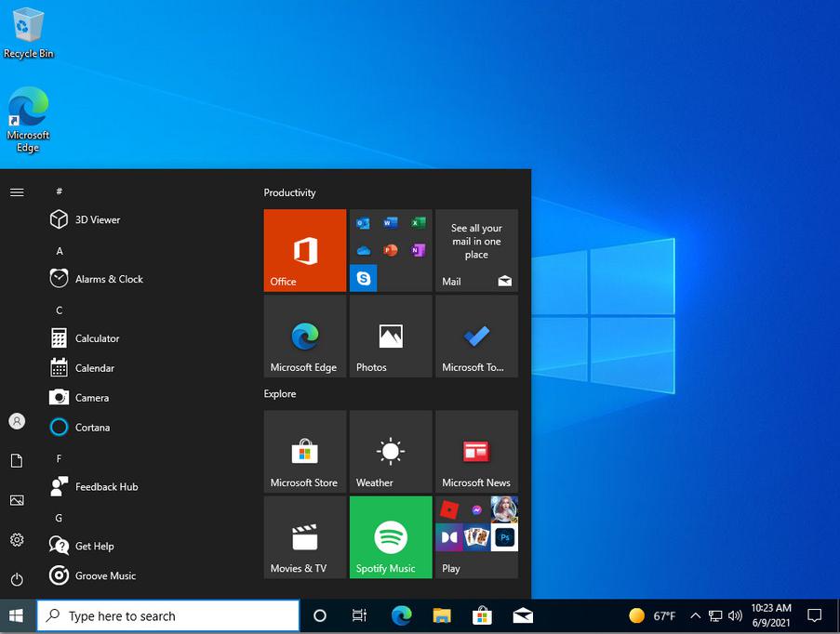Viewport: 840px width, 634px height.
Task: Open the Office tile
Action: click(x=304, y=250)
